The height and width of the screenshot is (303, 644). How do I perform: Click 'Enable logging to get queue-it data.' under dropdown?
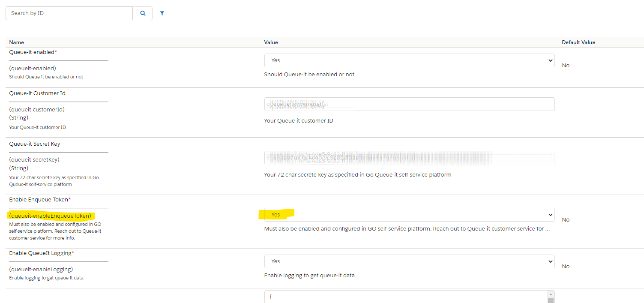click(x=310, y=276)
